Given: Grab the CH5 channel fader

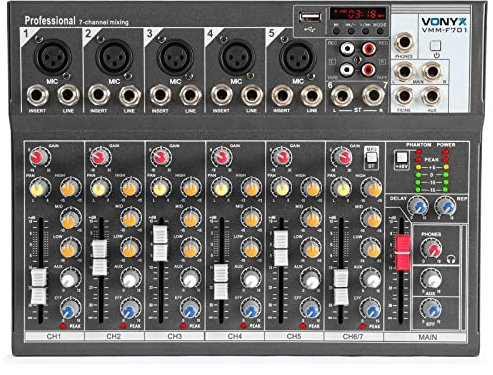Looking at the screenshot, I should [x=281, y=248].
